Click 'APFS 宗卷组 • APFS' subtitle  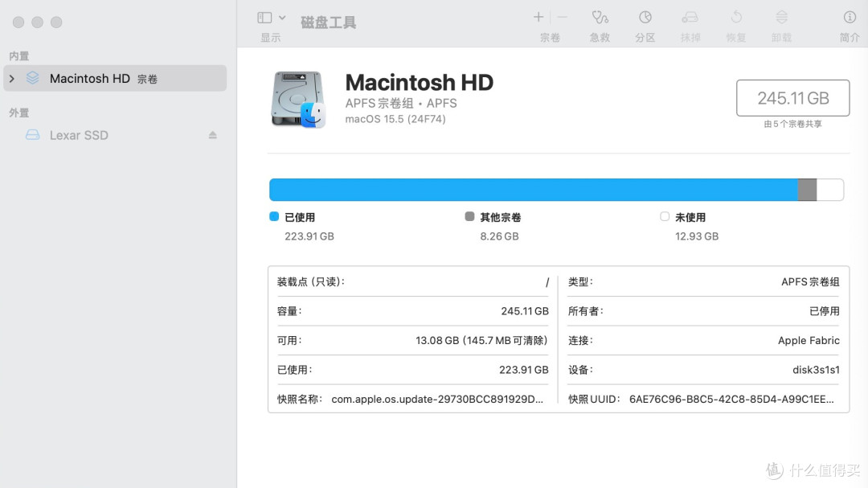401,104
